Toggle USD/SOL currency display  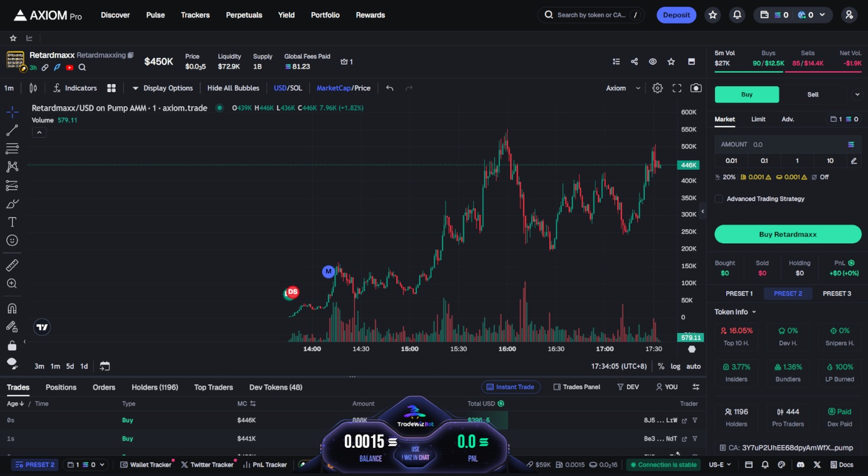288,88
